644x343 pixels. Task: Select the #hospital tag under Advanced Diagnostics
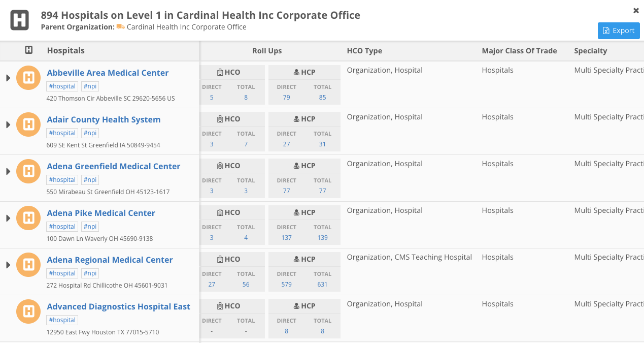click(x=62, y=320)
